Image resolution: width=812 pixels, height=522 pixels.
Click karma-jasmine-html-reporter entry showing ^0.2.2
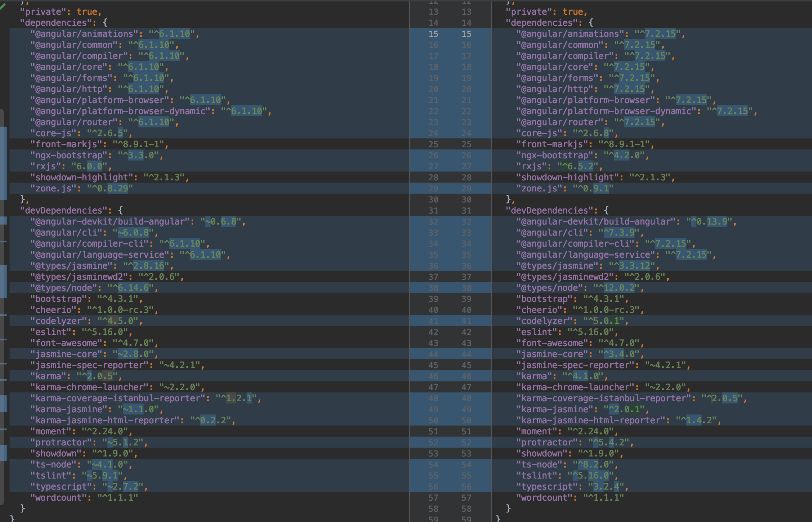[x=133, y=420]
